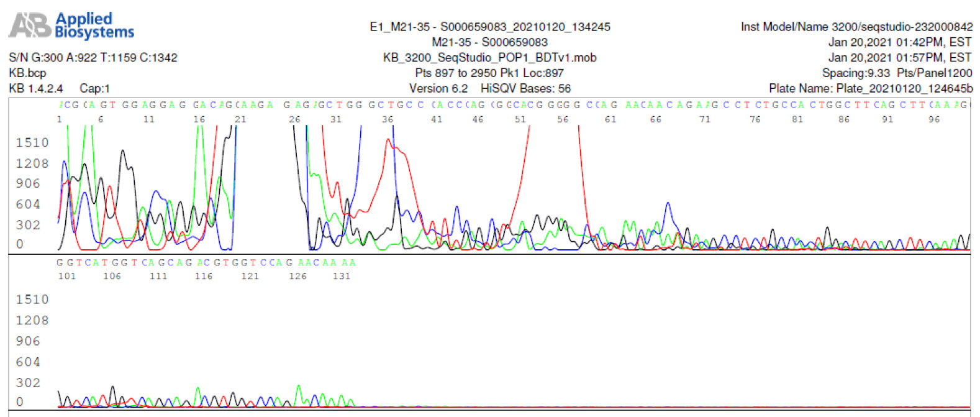Click the Inst Model/Name 3200/seqstudio line
This screenshot has width=980, height=417.
856,27
